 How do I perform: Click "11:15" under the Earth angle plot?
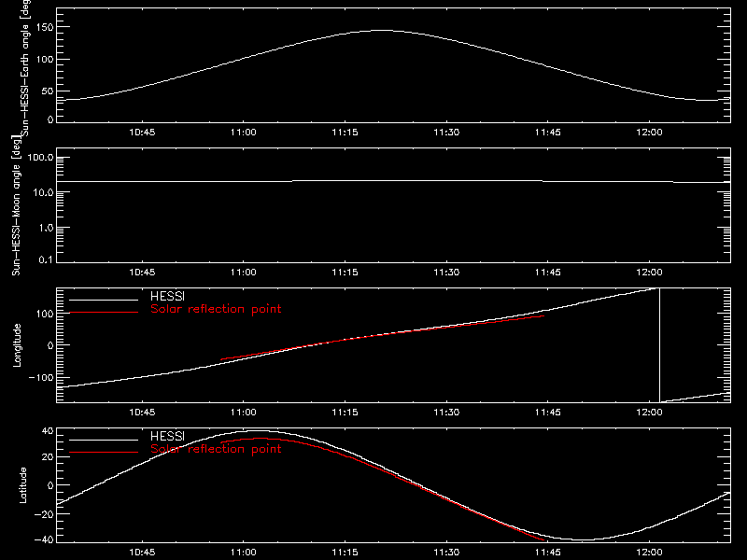[345, 133]
